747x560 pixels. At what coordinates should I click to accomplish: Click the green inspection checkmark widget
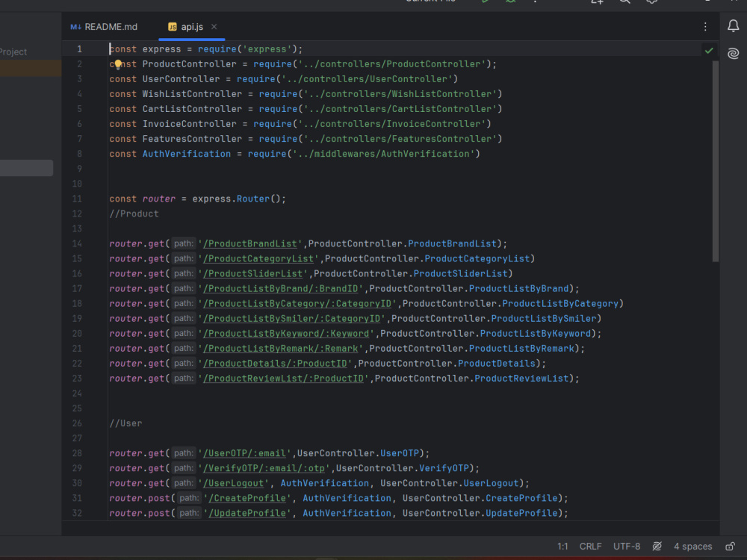coord(709,50)
